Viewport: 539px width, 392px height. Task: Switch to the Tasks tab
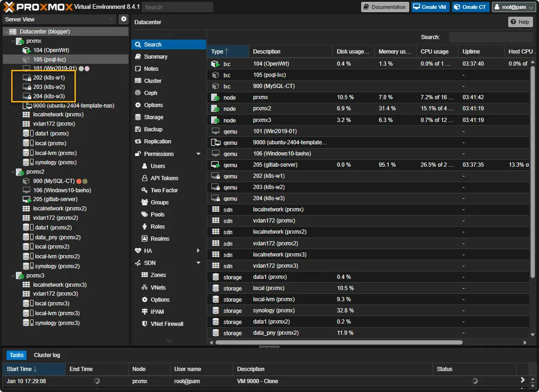tap(16, 355)
